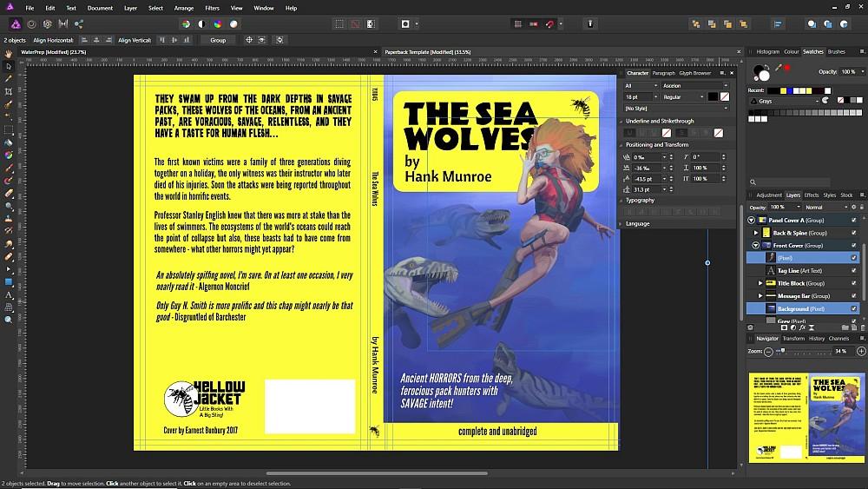Click the zoom in plus button in Navigator

861,351
